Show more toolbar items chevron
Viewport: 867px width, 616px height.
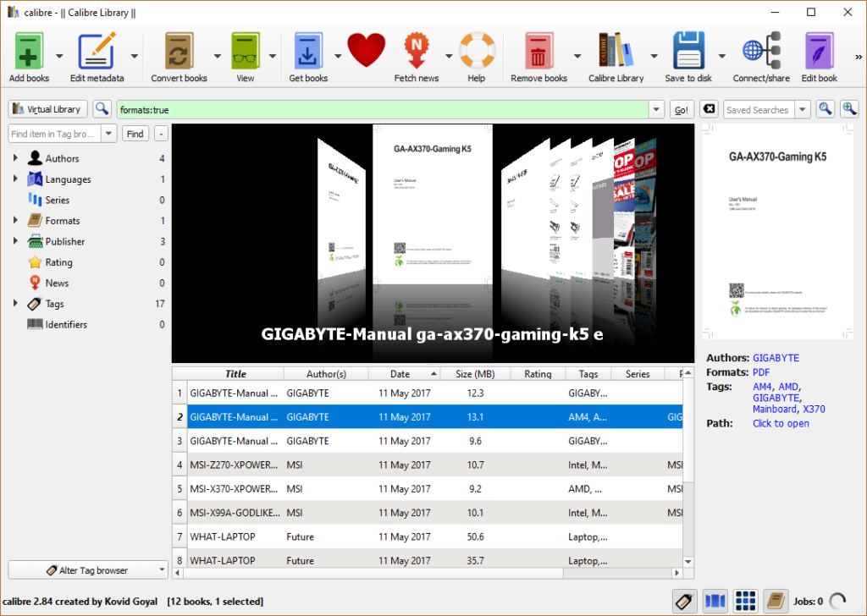tap(859, 57)
